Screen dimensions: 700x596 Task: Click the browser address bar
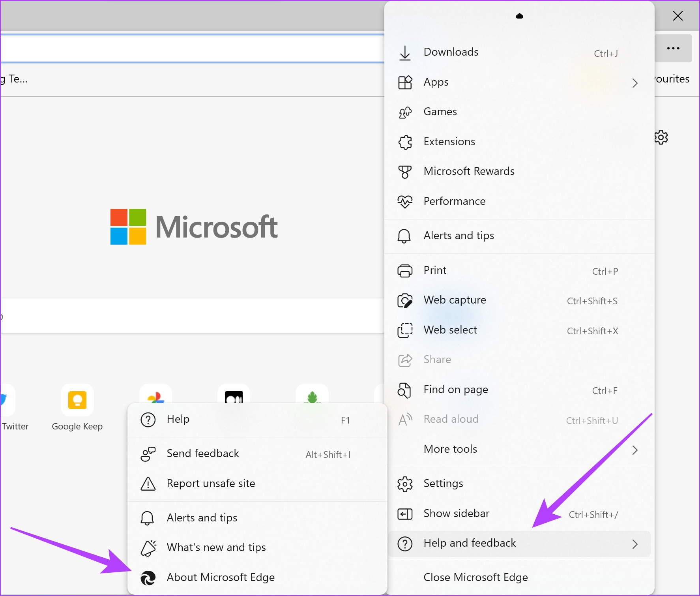[189, 47]
